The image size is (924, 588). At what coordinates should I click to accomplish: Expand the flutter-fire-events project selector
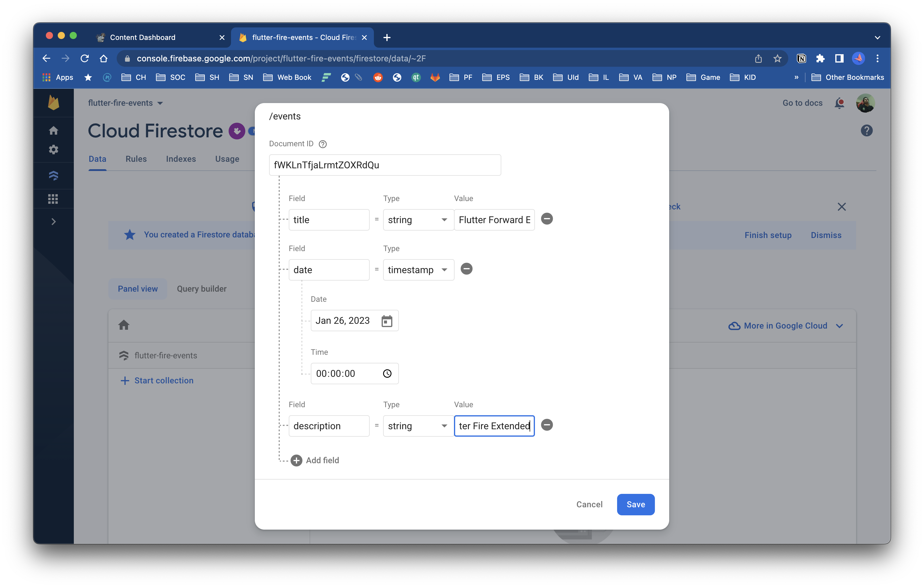[x=126, y=103]
